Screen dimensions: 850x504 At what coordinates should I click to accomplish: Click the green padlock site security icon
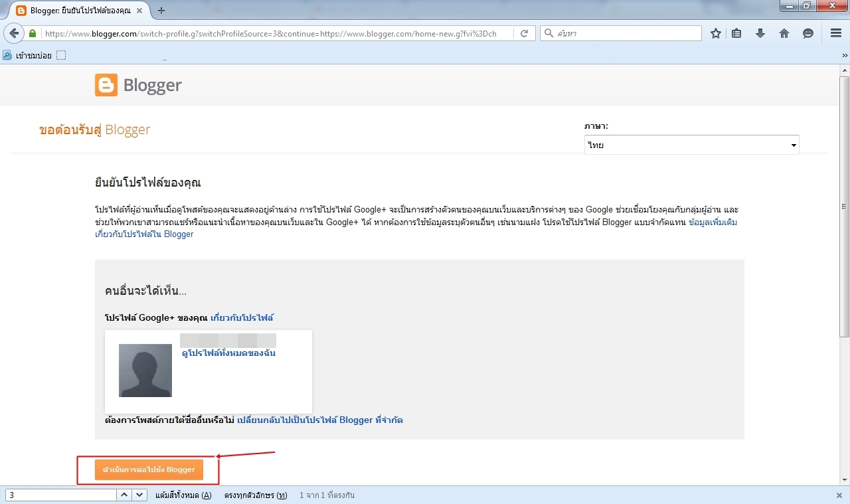click(33, 33)
